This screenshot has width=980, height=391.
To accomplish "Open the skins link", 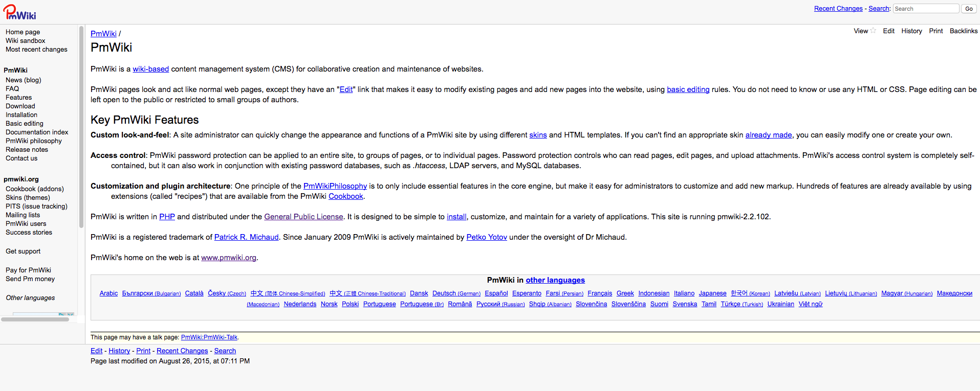I will tap(538, 135).
